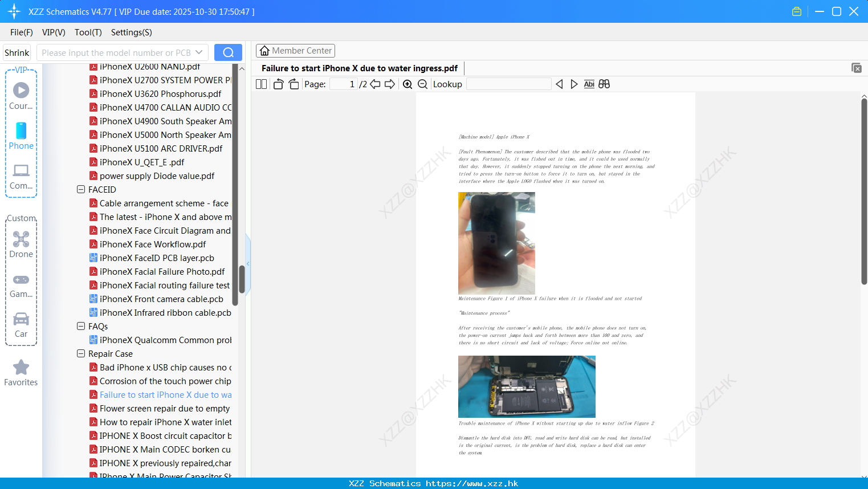Find next lookup result triangle
The height and width of the screenshot is (489, 868).
point(574,84)
